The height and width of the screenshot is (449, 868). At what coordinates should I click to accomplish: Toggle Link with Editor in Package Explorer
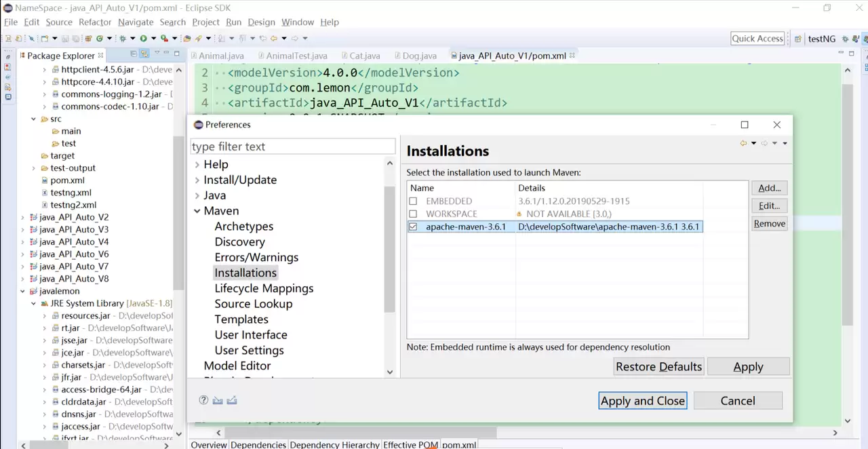[144, 54]
